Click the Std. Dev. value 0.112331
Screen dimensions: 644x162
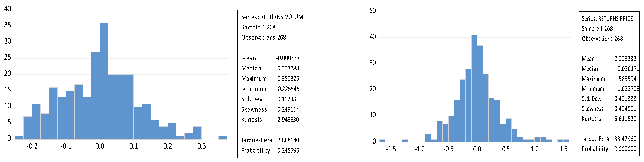288,99
